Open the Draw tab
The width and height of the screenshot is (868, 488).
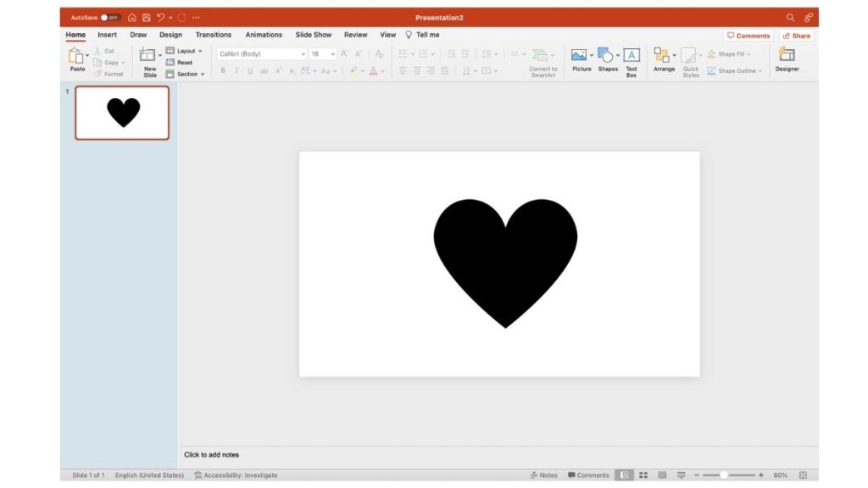[138, 34]
